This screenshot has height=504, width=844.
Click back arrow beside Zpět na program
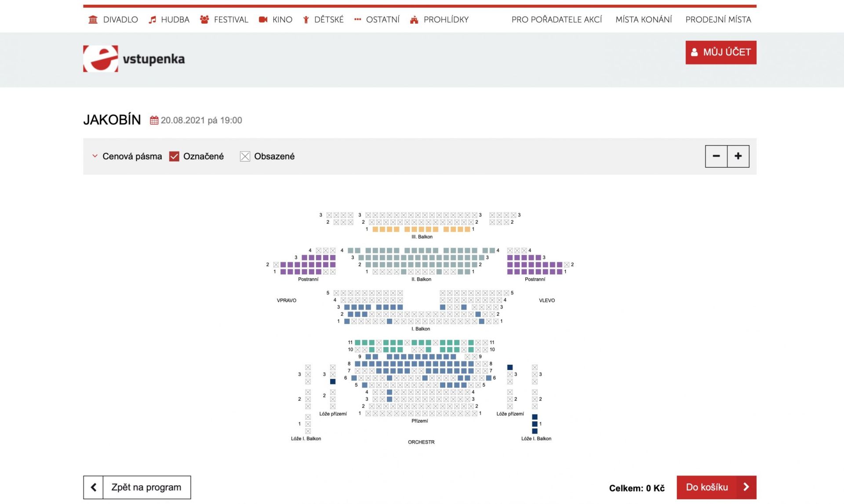[93, 487]
